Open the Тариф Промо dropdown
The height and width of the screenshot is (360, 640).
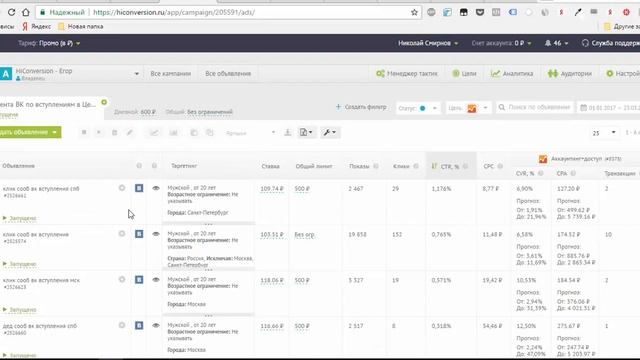49,43
